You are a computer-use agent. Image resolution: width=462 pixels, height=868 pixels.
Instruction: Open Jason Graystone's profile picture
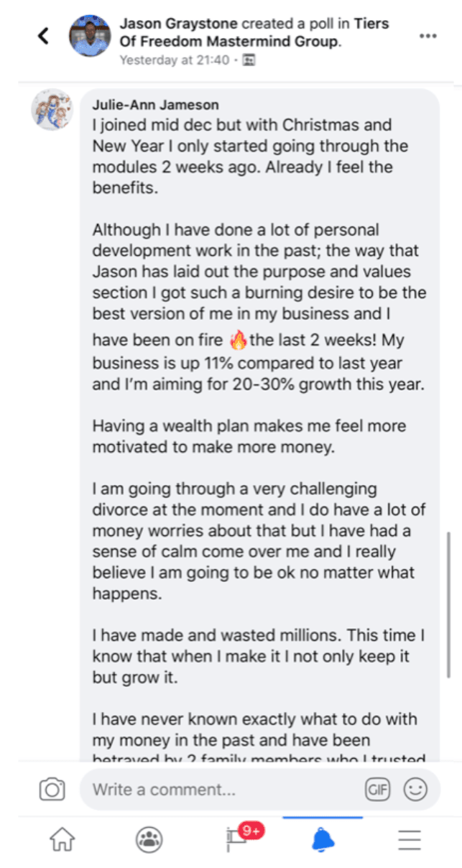pos(89,36)
